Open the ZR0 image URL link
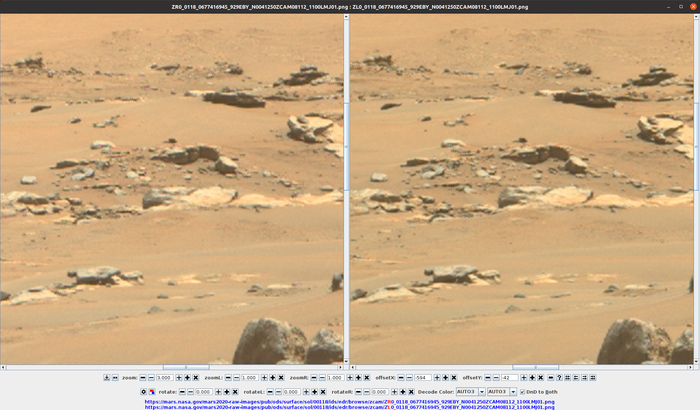The image size is (700, 410). pos(350,402)
